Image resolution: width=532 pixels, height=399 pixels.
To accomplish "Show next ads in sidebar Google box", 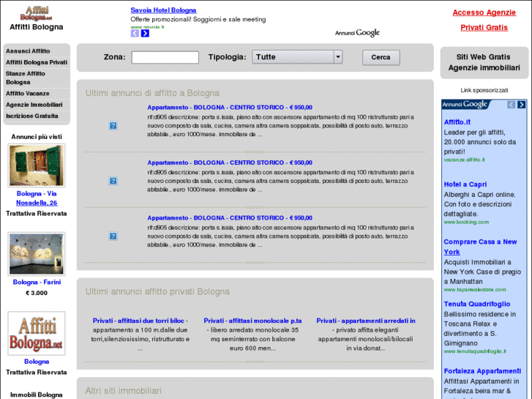I will coord(522,105).
